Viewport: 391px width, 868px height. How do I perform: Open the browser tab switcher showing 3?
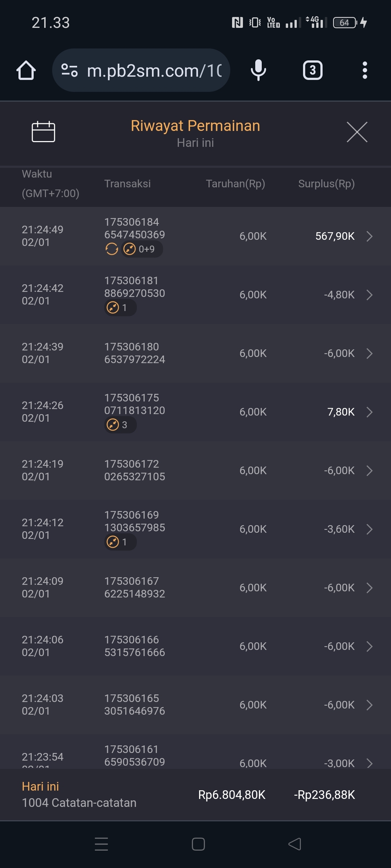[312, 70]
